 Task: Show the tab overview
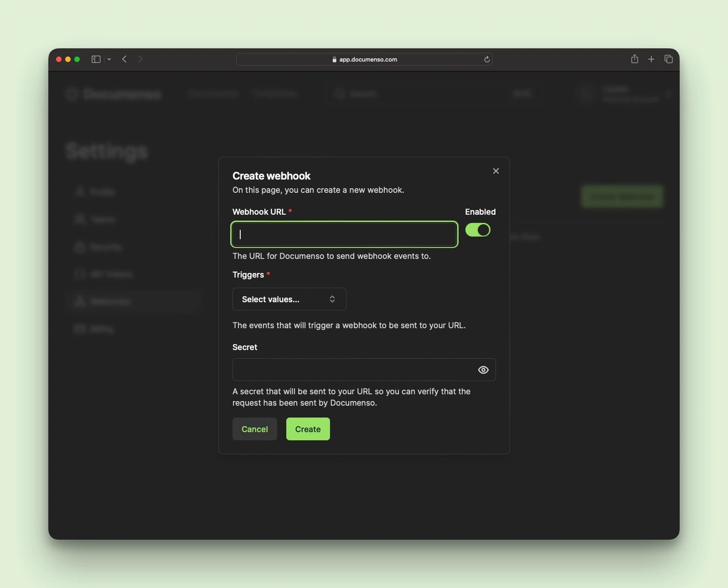pos(669,59)
